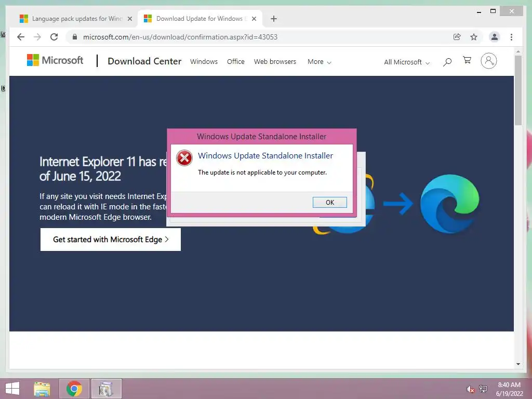Bookmark this page with the star

coord(474,37)
